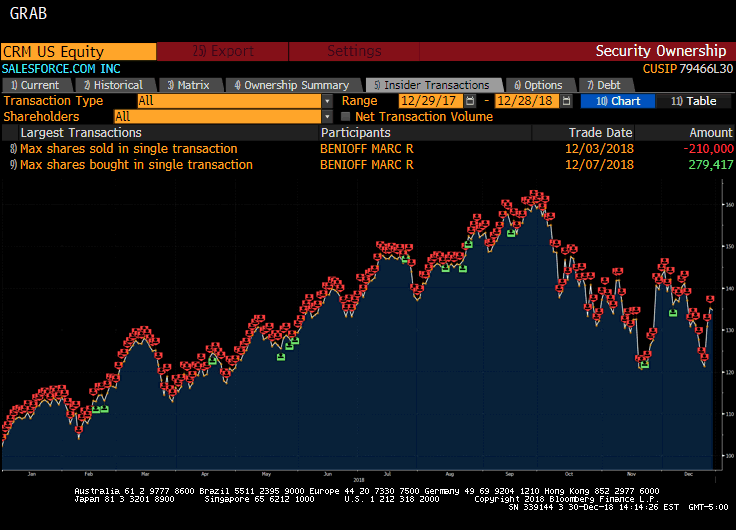Viewport: 736px width, 530px height.
Task: Open the Ownership Summary tab
Action: coord(293,85)
